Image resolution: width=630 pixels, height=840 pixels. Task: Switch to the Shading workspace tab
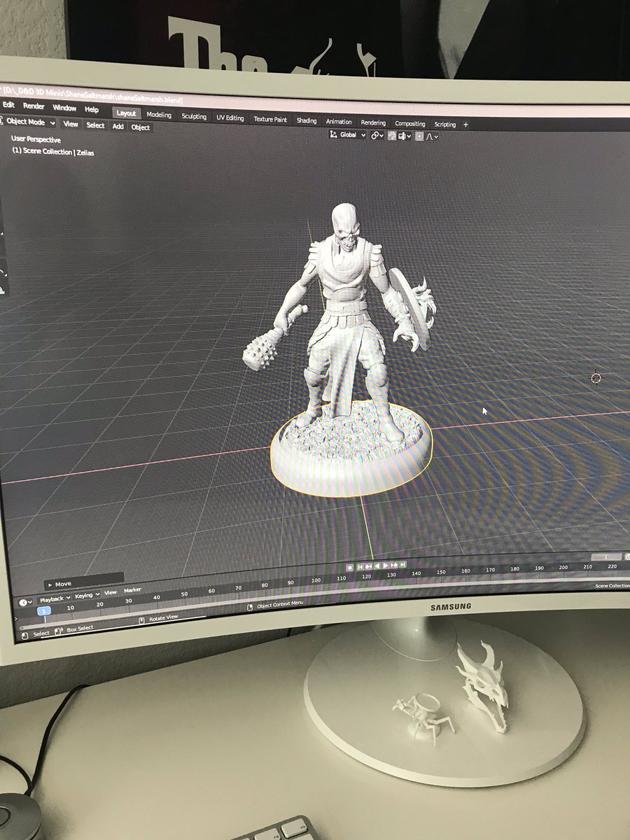coord(307,120)
